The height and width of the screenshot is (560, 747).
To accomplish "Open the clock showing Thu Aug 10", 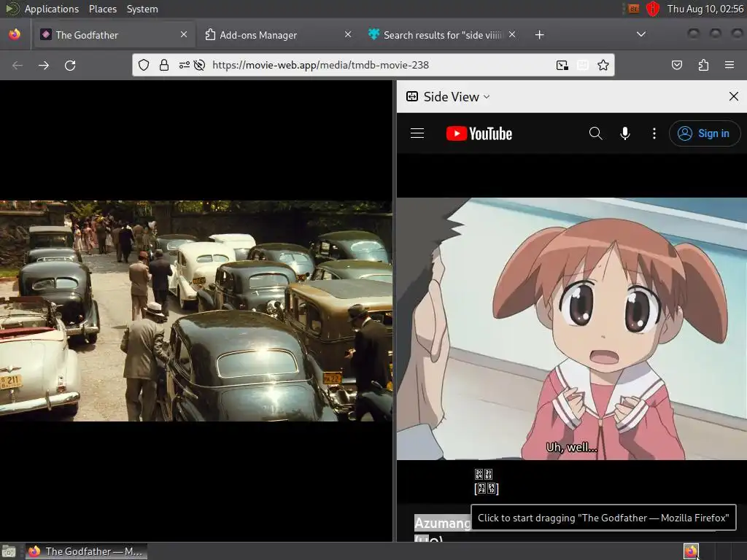I will pos(705,9).
